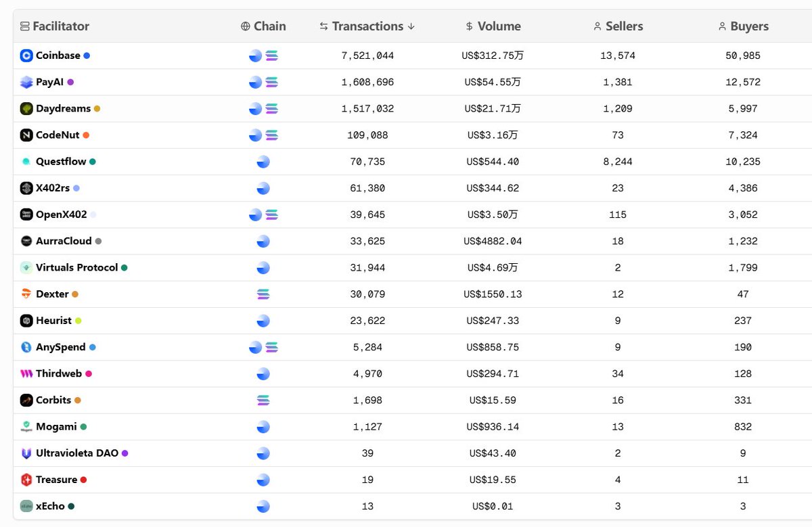Viewport: 812px width, 527px height.
Task: Click the Coinbase facilitator logo
Action: 26,55
